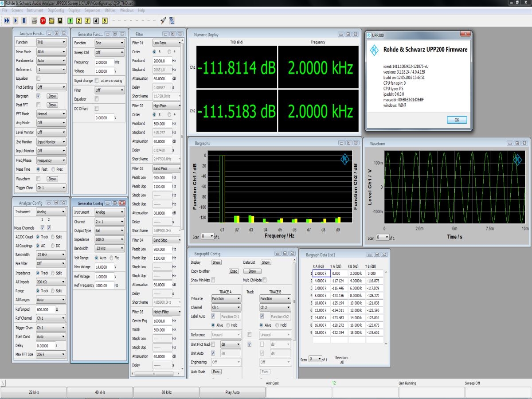This screenshot has width=532, height=399.
Task: Open the DispConfig menu
Action: (56, 10)
